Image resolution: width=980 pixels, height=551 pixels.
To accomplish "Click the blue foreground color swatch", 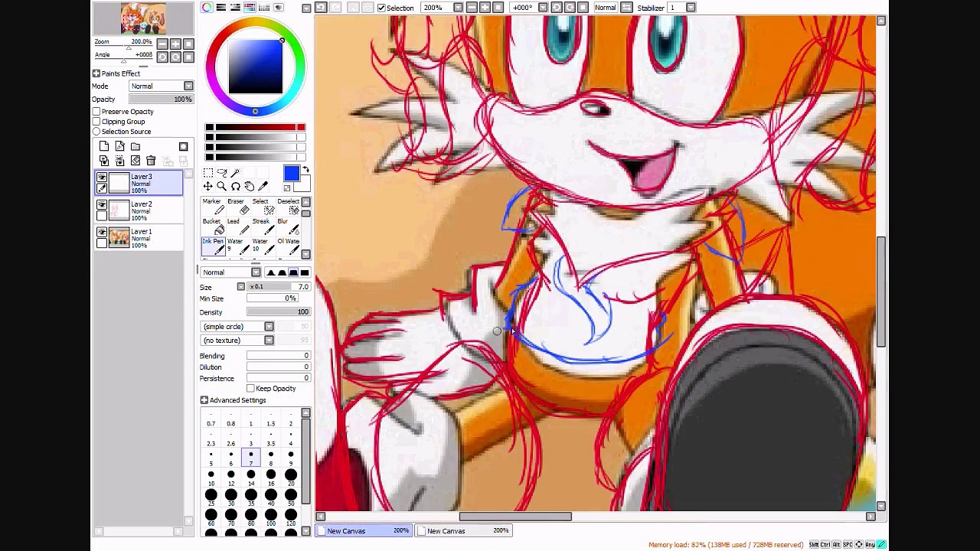I will (x=291, y=174).
